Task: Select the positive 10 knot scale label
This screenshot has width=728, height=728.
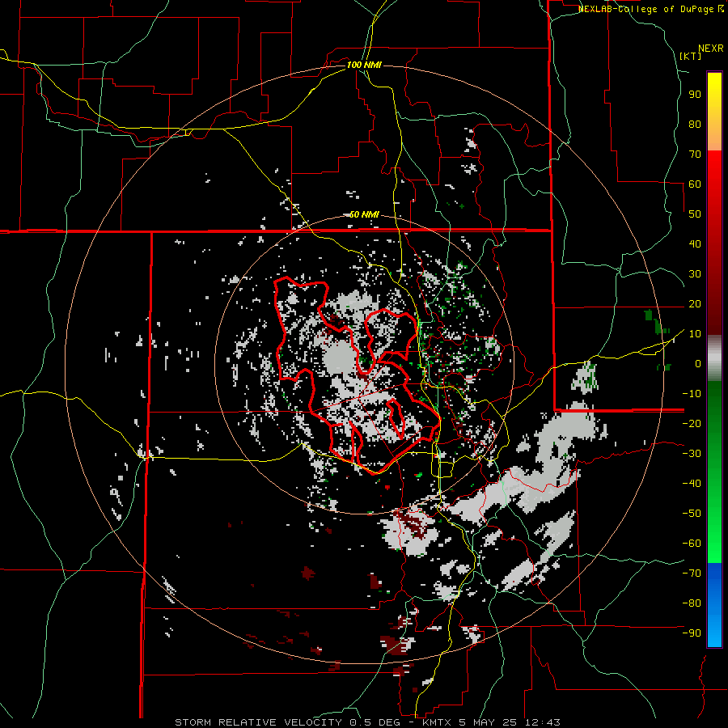Action: (x=695, y=334)
